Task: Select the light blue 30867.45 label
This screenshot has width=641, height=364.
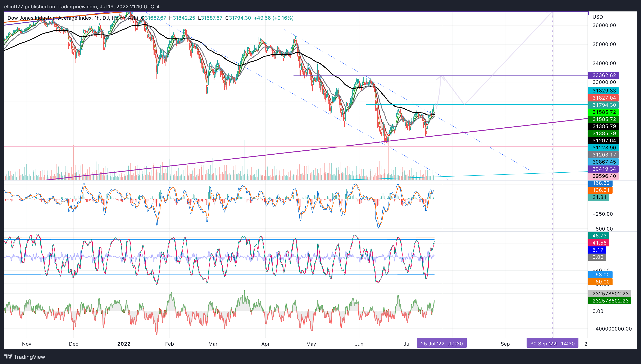Action: pyautogui.click(x=604, y=162)
